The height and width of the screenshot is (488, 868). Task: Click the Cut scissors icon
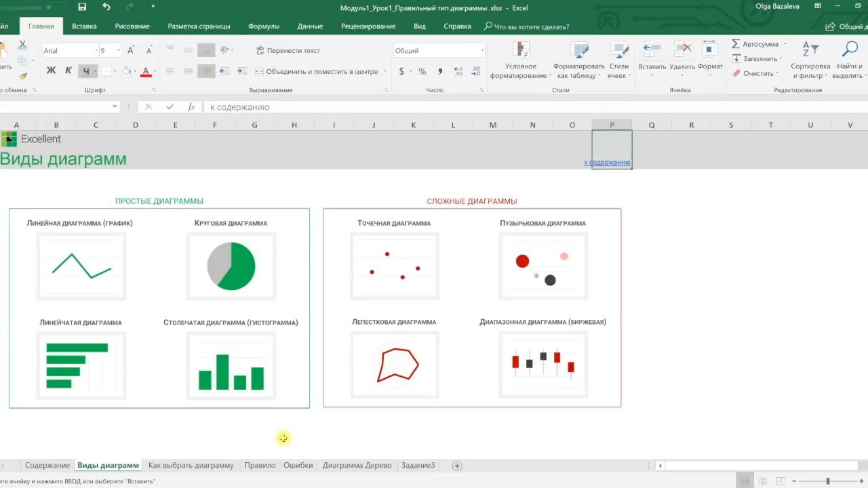pyautogui.click(x=22, y=45)
